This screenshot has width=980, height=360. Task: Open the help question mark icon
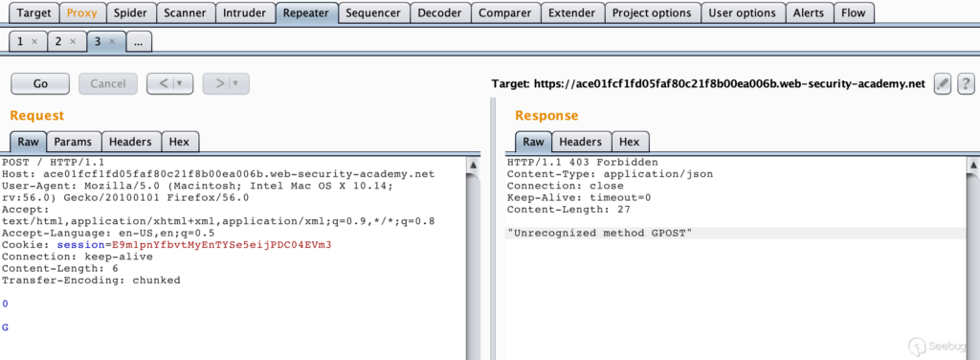pos(967,83)
